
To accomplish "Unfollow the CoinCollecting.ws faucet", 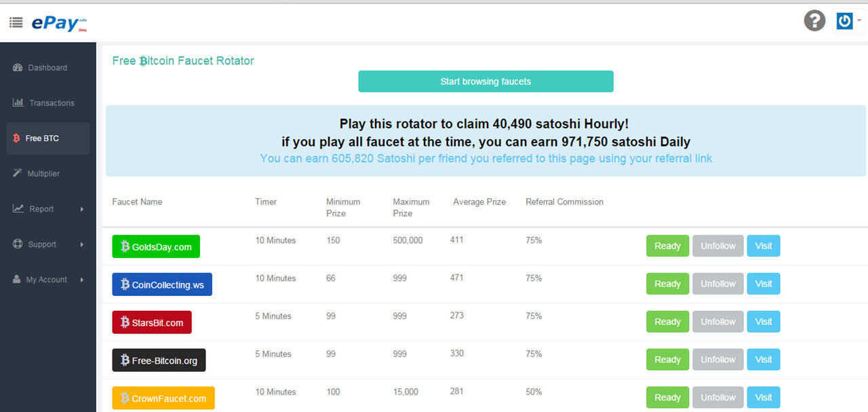I will (718, 284).
